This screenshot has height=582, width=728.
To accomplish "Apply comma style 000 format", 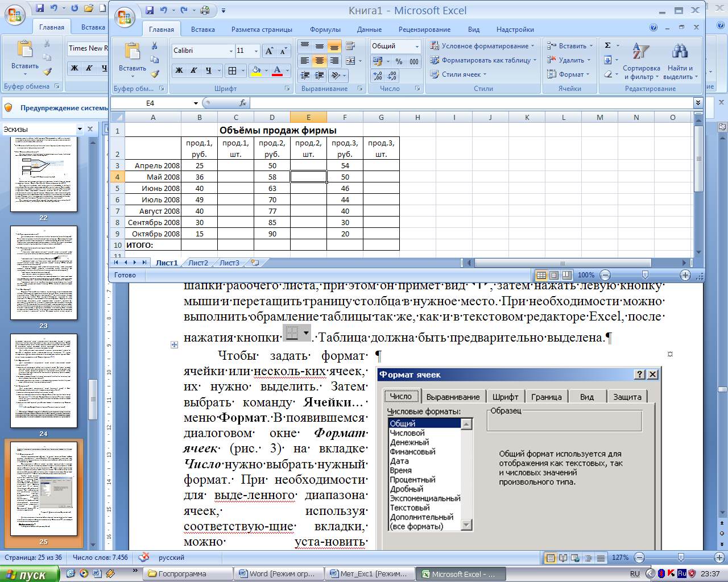I will (x=413, y=61).
